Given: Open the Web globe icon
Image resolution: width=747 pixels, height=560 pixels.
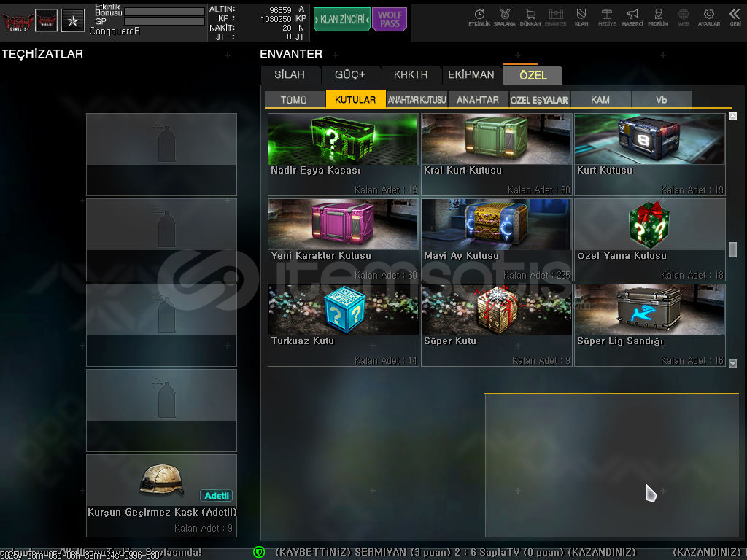Looking at the screenshot, I should (x=683, y=17).
